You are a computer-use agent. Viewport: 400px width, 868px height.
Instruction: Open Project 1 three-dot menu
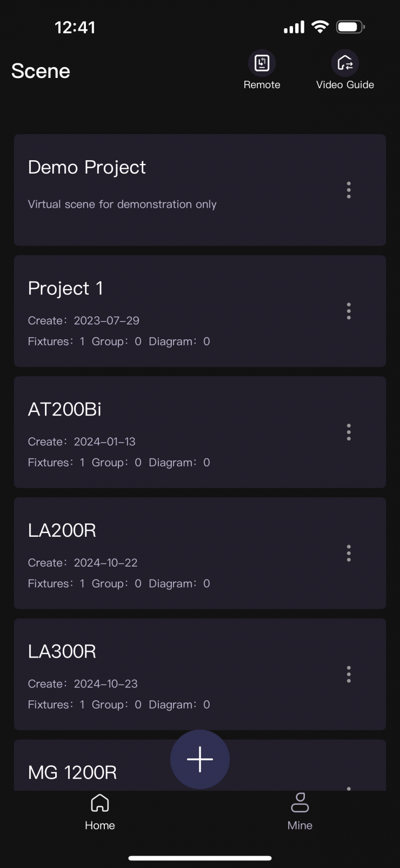(349, 311)
